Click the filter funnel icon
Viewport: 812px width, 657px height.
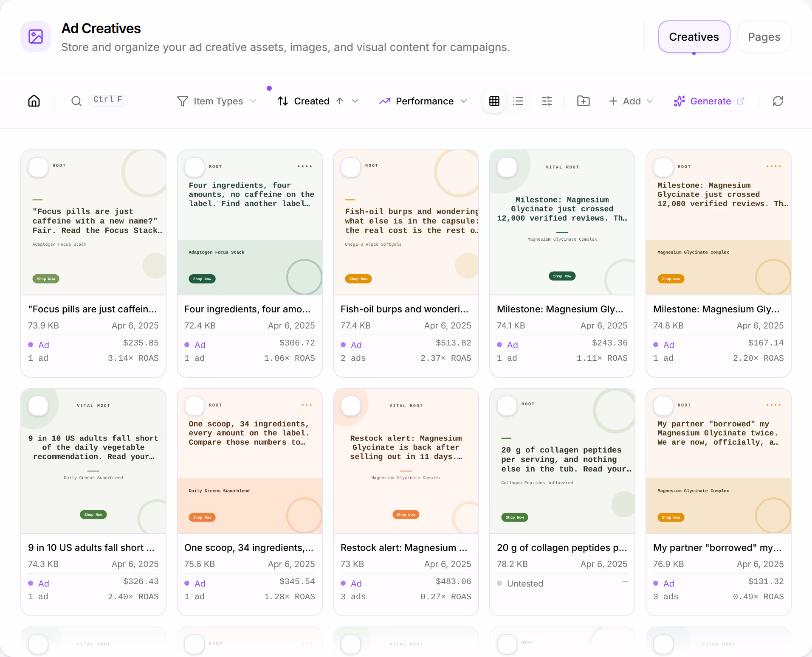(183, 101)
